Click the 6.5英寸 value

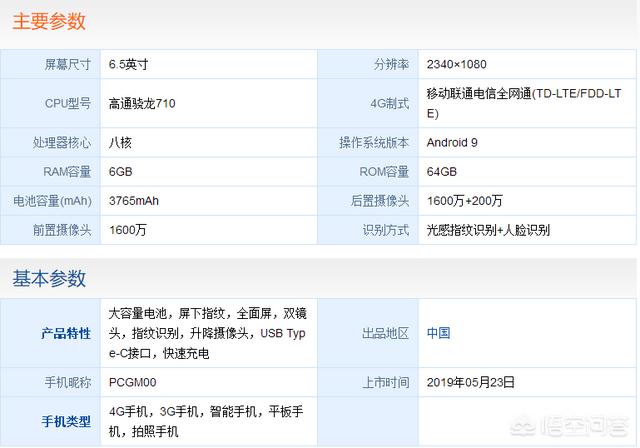pyautogui.click(x=129, y=64)
